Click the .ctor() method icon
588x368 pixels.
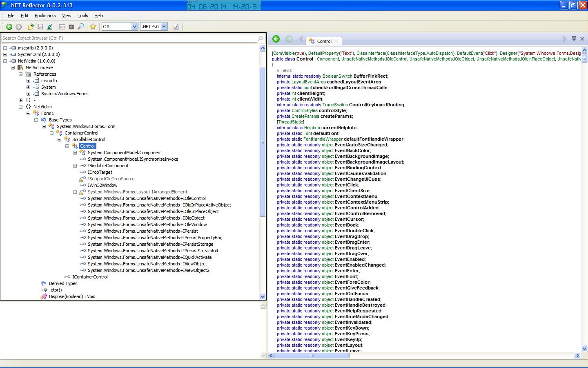45,290
